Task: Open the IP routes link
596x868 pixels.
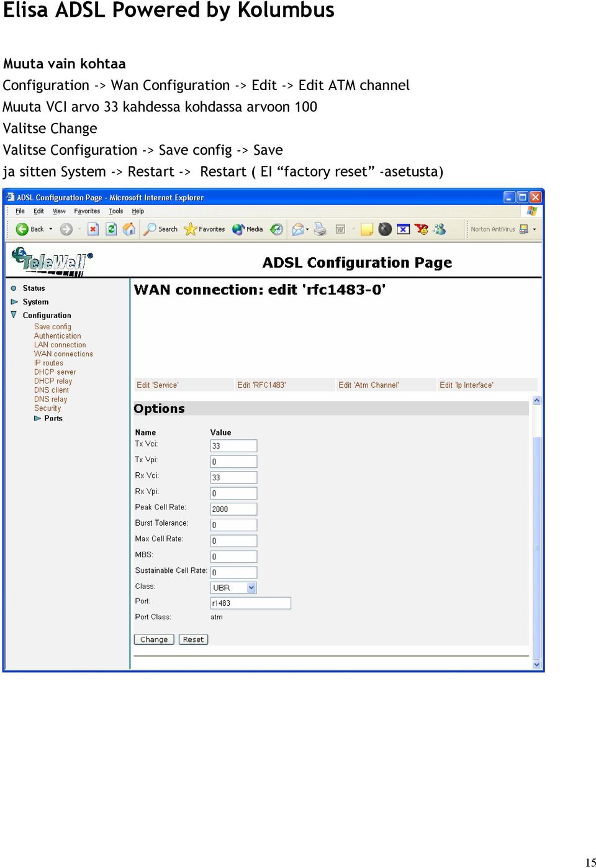Action: (x=48, y=363)
